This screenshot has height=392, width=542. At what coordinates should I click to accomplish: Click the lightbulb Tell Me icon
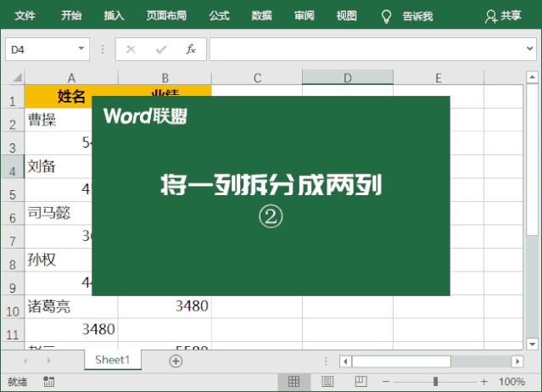tap(386, 16)
